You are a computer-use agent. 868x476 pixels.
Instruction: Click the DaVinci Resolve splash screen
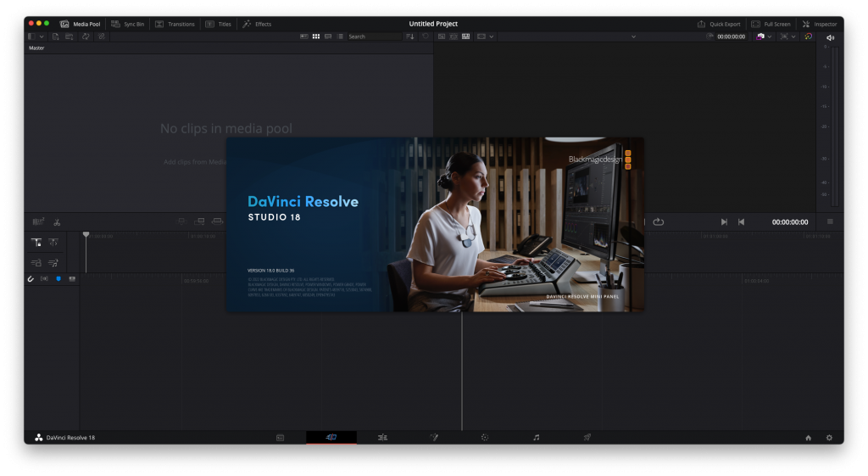[435, 224]
